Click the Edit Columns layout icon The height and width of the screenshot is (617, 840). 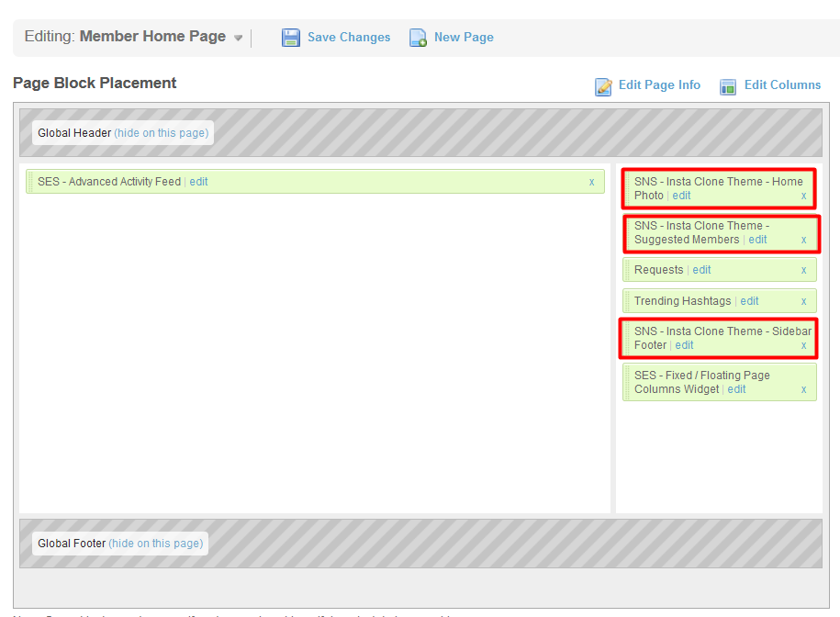(x=728, y=86)
